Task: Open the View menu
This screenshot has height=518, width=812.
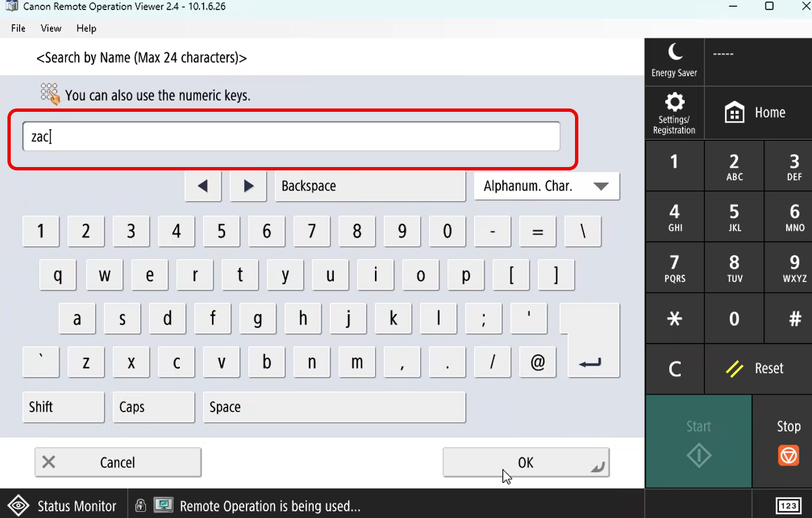Action: pyautogui.click(x=51, y=28)
